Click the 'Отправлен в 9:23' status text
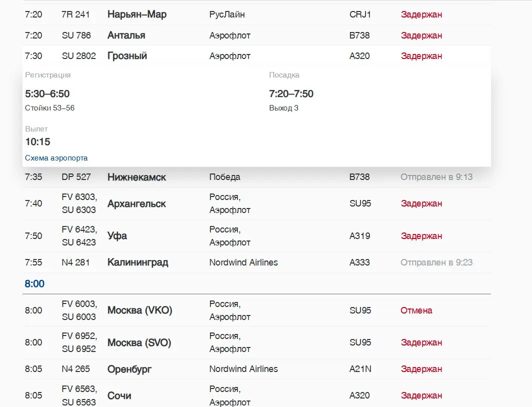 pyautogui.click(x=436, y=262)
